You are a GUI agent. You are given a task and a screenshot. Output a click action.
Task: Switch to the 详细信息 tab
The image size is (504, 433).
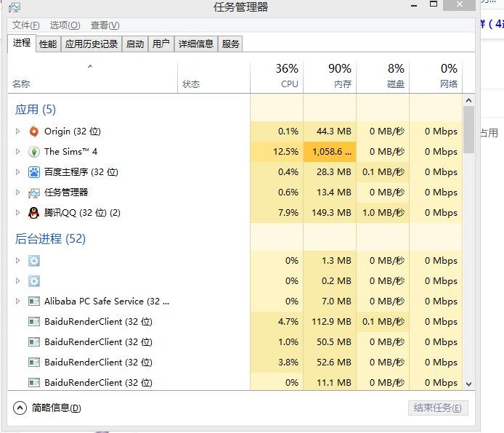click(196, 44)
